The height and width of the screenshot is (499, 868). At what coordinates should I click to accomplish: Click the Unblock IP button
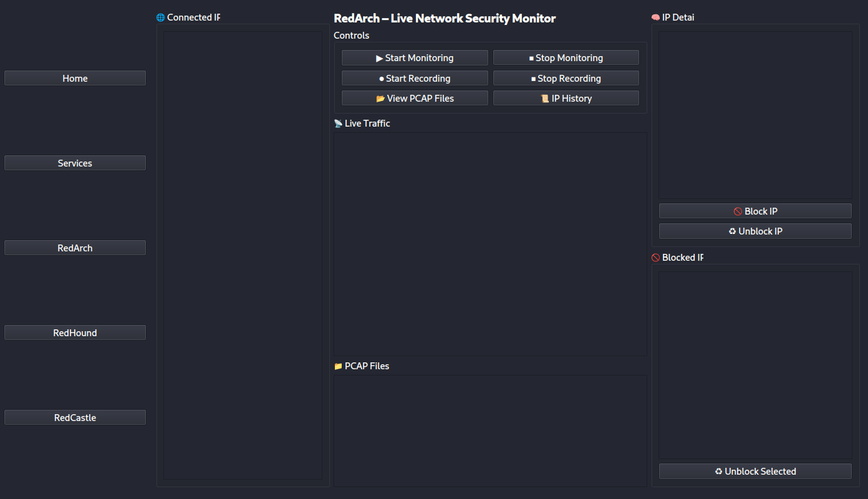pyautogui.click(x=755, y=231)
